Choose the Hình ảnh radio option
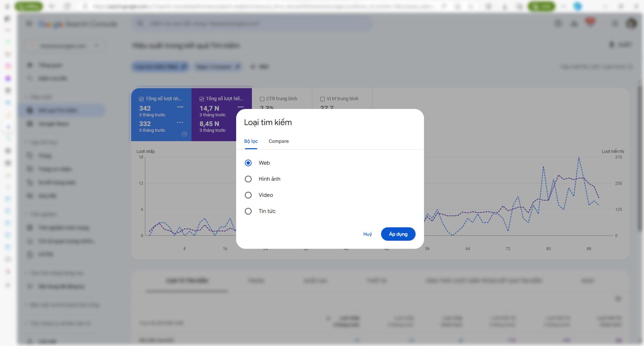This screenshot has height=346, width=644. point(248,179)
